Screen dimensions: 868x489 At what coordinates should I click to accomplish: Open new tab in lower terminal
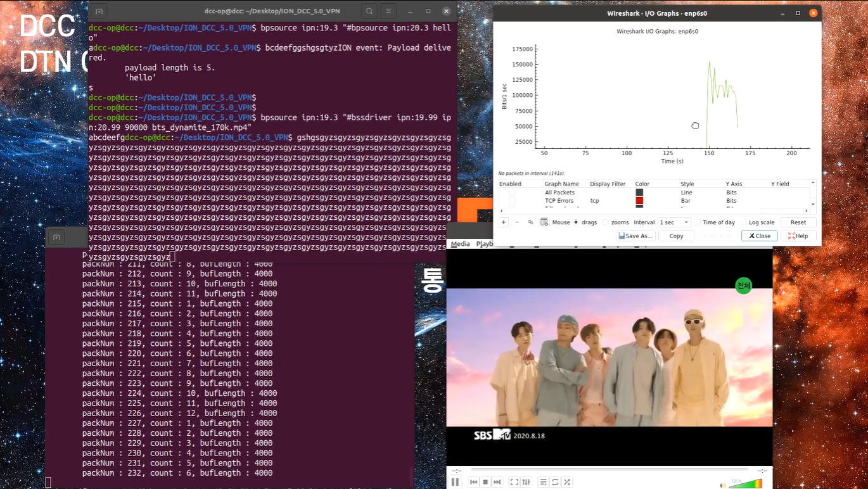coord(56,238)
